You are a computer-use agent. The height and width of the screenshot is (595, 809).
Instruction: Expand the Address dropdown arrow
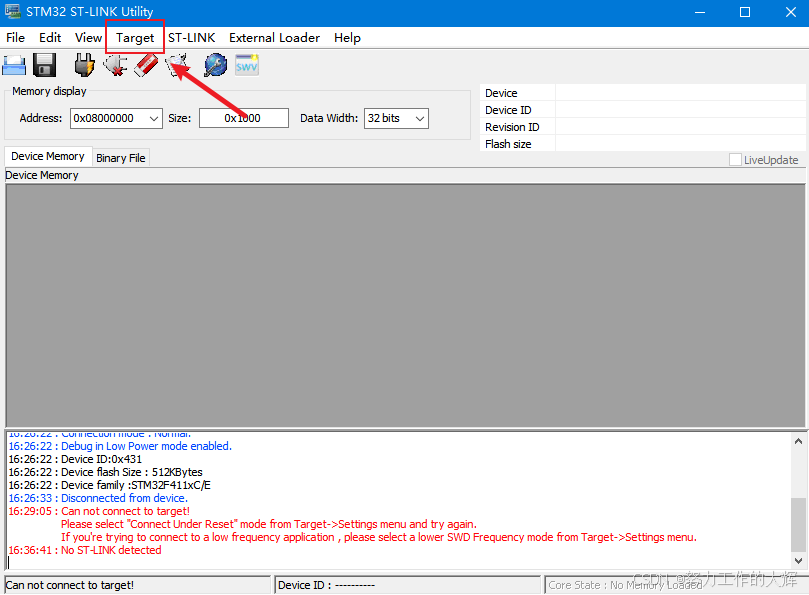(153, 118)
